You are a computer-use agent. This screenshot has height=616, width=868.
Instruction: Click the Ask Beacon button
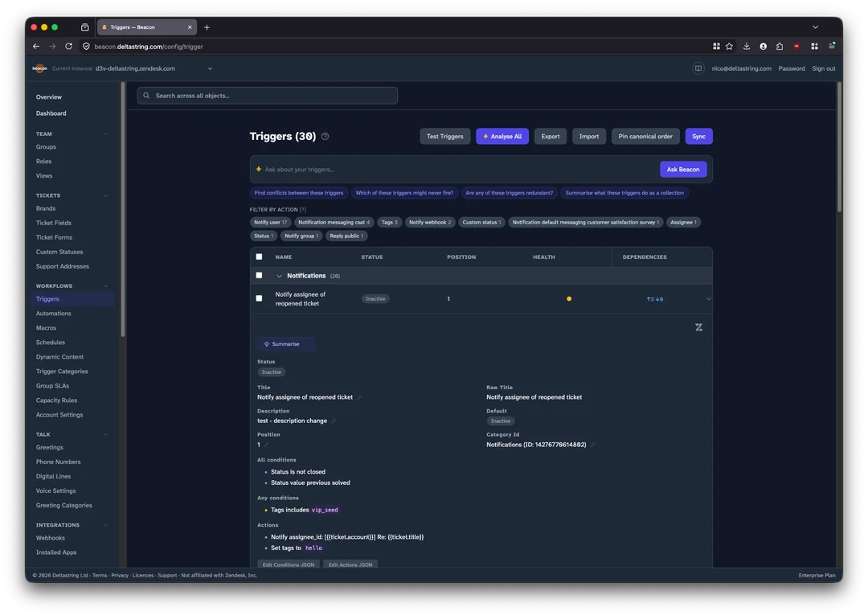click(682, 170)
